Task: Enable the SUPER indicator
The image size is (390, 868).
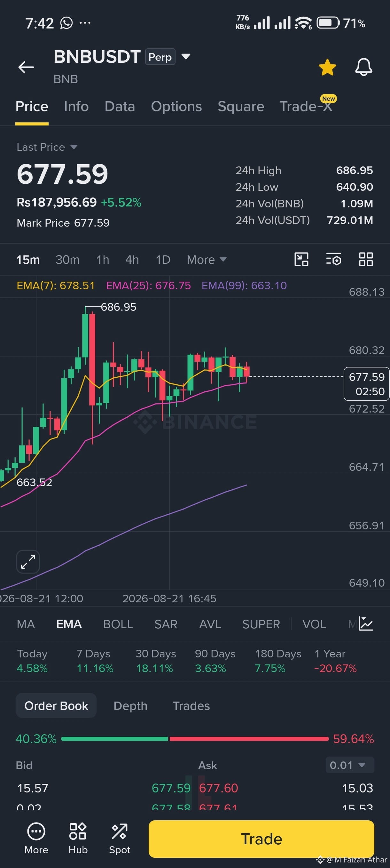Action: 261,624
